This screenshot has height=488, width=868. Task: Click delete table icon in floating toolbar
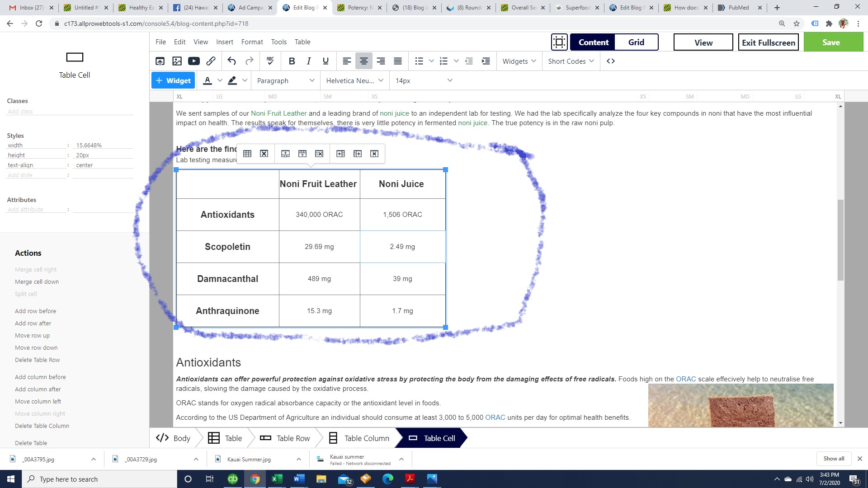(x=264, y=154)
